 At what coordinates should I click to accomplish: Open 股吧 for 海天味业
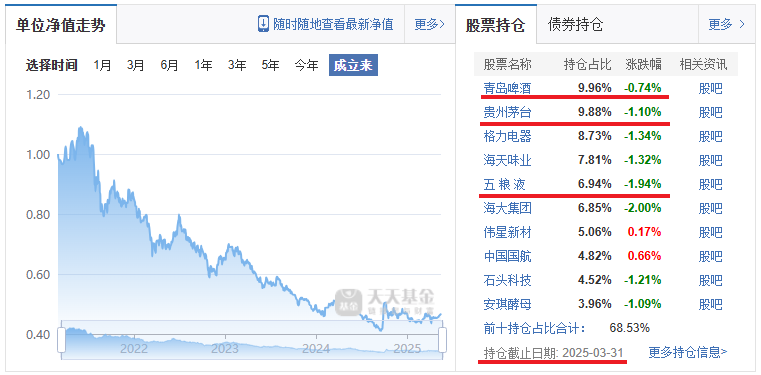tap(711, 160)
